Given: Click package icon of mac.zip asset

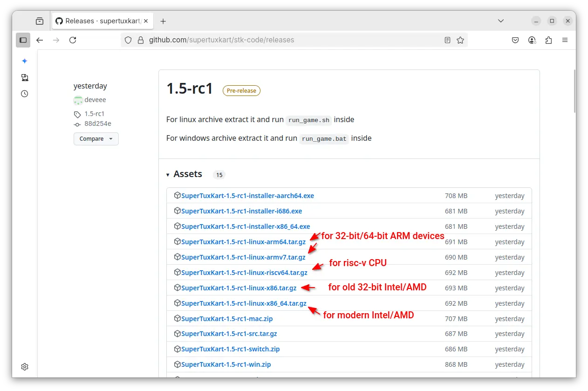Looking at the screenshot, I should (x=177, y=318).
